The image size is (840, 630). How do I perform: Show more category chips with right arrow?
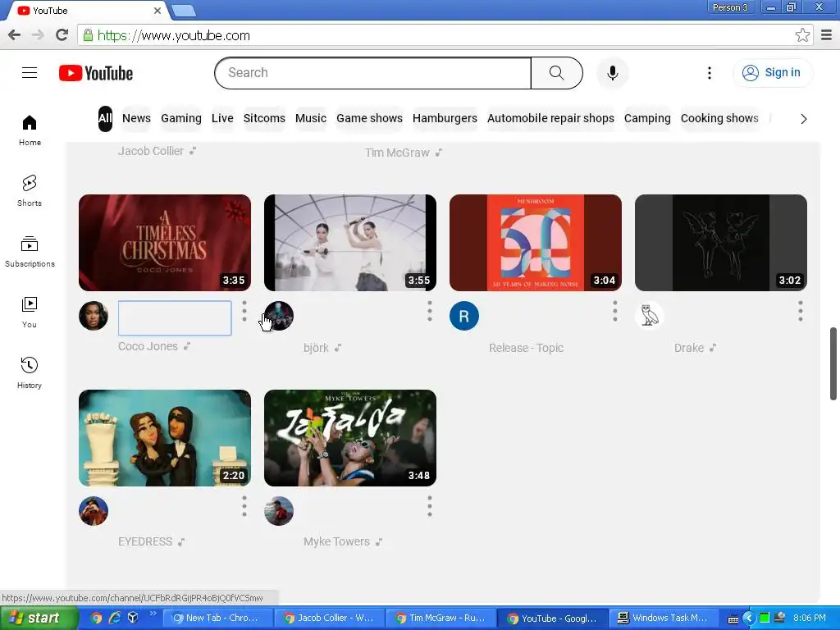803,119
